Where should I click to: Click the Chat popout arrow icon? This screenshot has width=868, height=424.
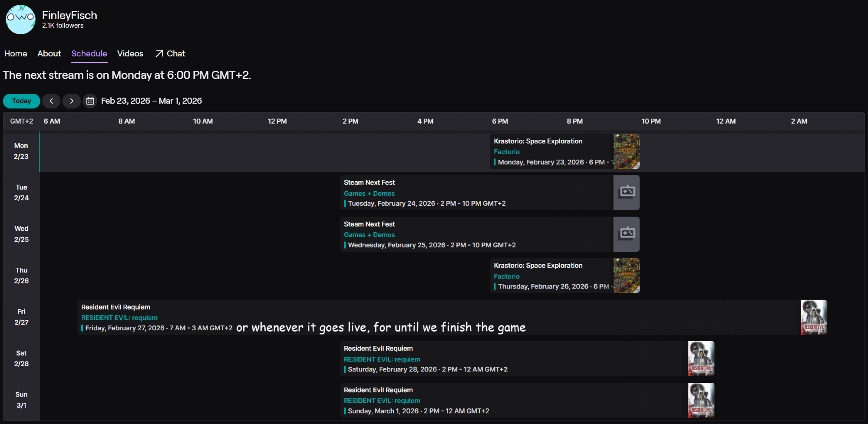pyautogui.click(x=159, y=53)
